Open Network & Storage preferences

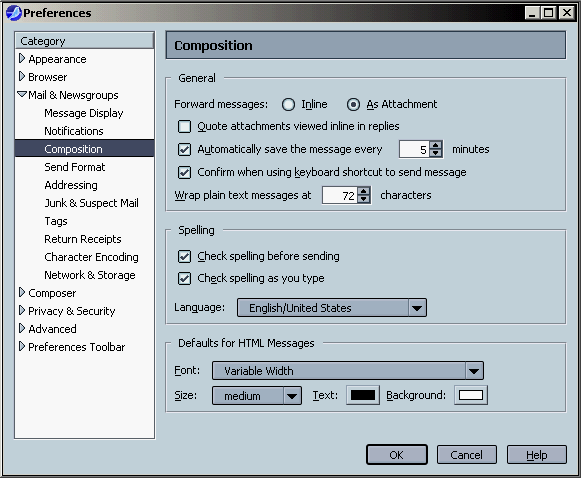tap(90, 275)
